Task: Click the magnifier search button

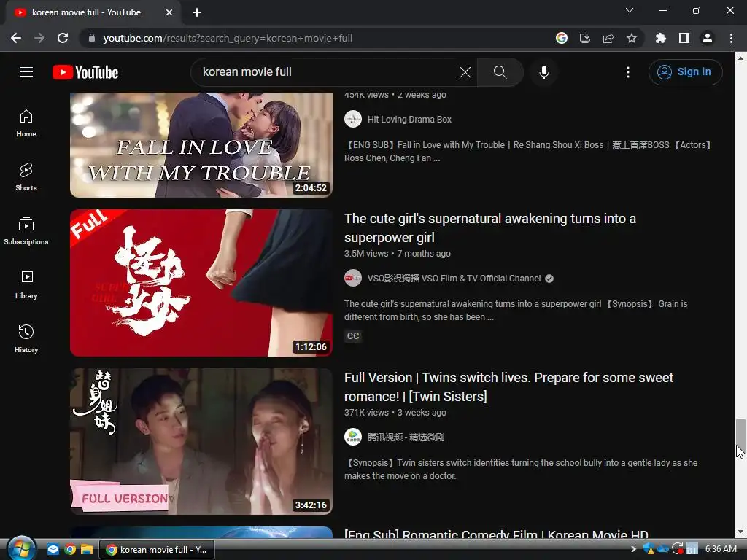Action: tap(500, 72)
